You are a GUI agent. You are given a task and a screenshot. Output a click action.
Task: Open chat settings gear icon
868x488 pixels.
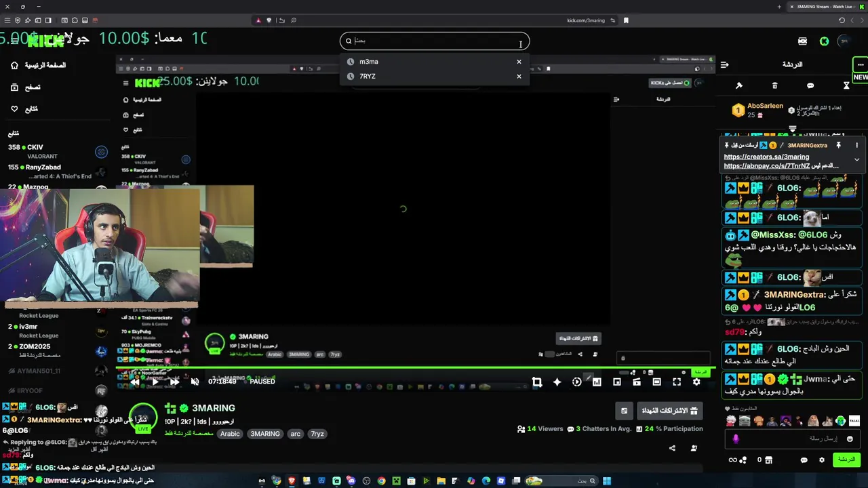[x=822, y=460]
